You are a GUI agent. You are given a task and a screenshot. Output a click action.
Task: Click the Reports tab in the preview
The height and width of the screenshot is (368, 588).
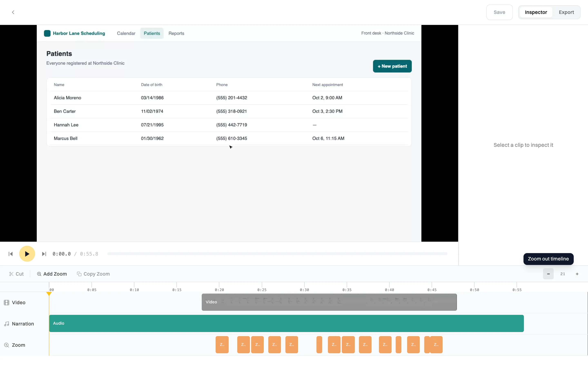coord(176,33)
